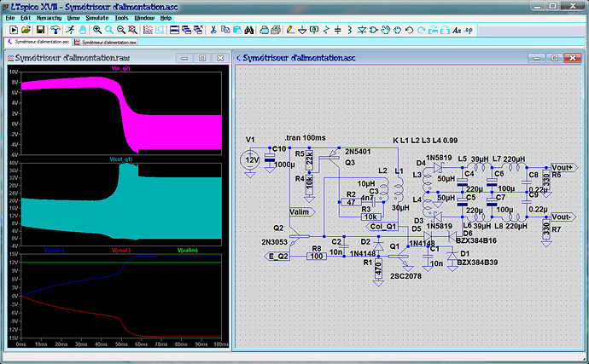Select the Pan magnifier tool
Image resolution: width=589 pixels, height=364 pixels.
109,30
